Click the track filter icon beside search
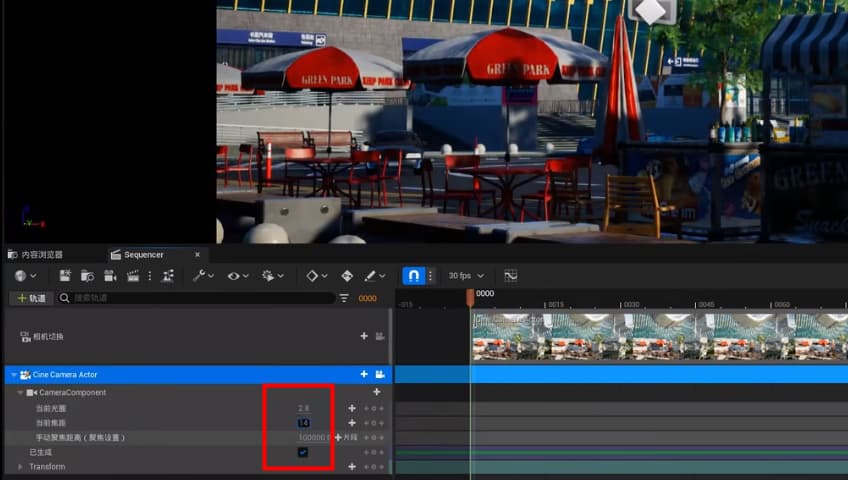 (345, 298)
